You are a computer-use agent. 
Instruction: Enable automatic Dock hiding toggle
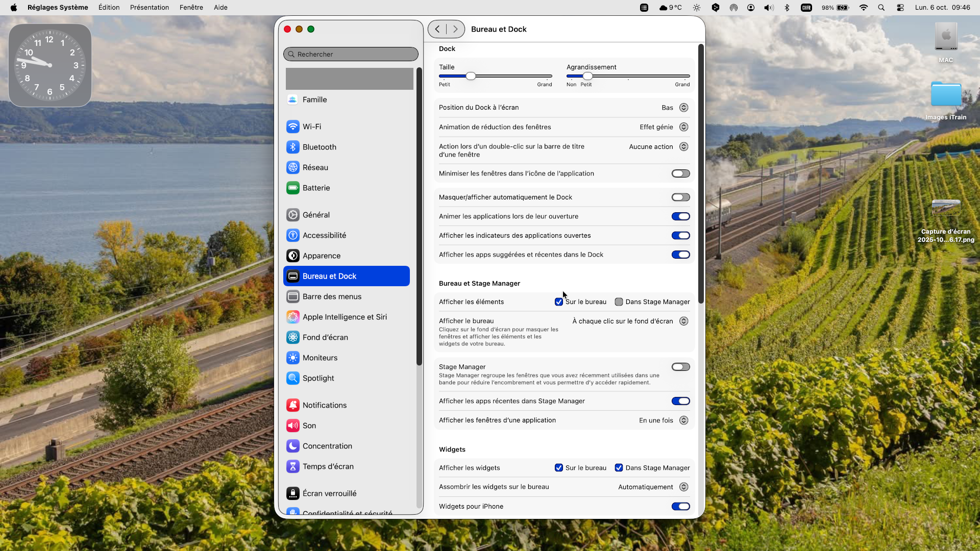point(680,197)
